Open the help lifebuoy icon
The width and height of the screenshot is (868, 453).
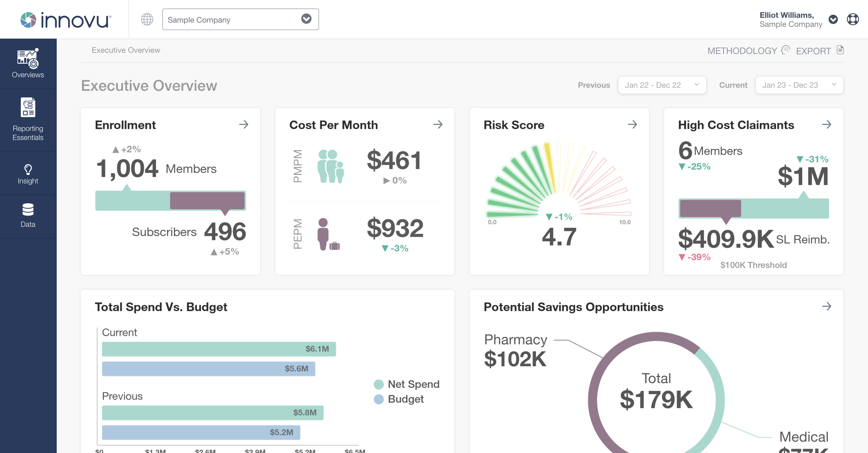click(853, 19)
